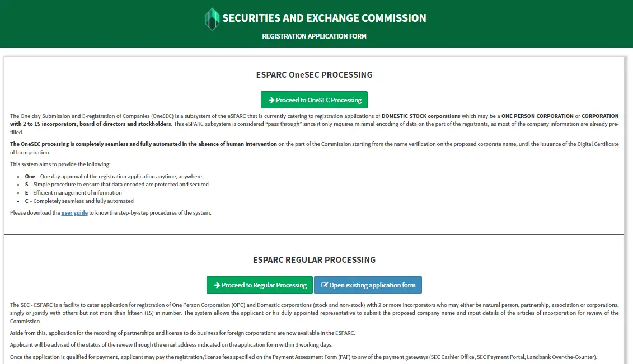
Task: Open the user guide download link
Action: 74,212
